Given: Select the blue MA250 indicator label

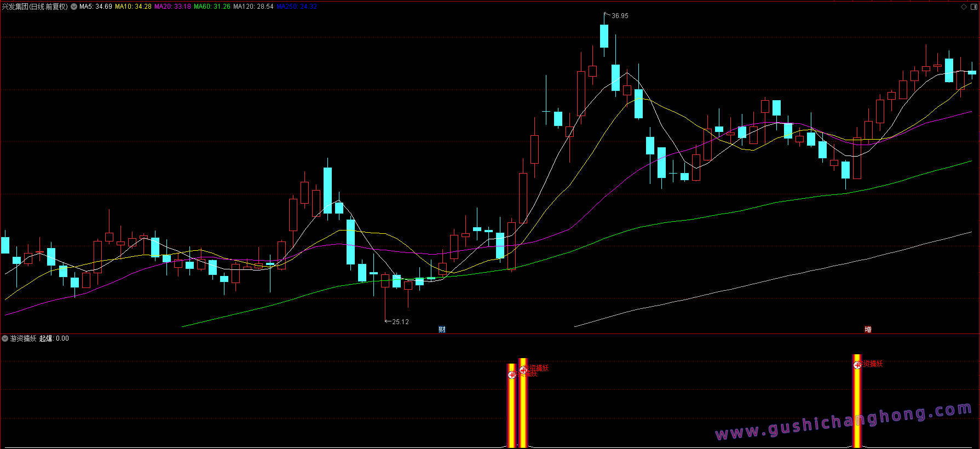Looking at the screenshot, I should click(x=296, y=7).
